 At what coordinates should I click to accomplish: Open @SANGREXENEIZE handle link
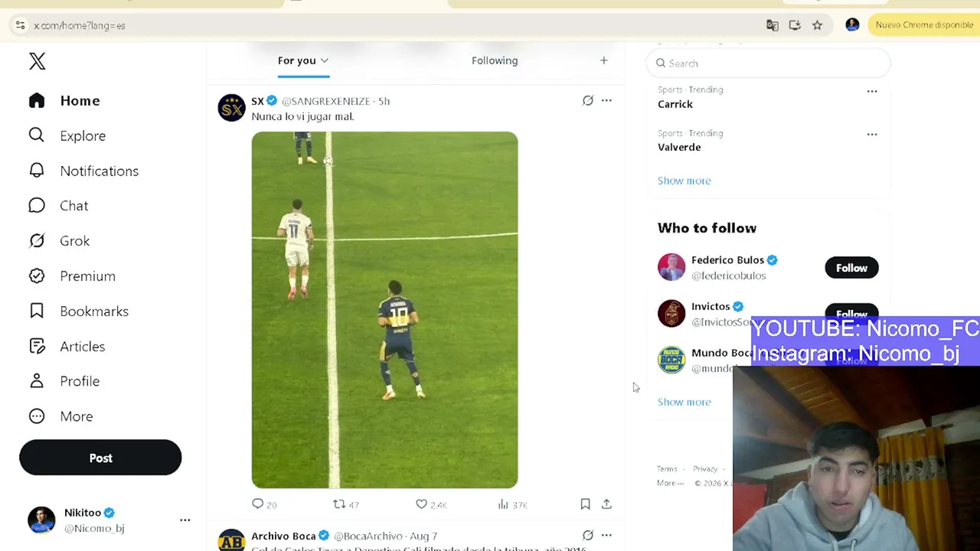coord(327,101)
